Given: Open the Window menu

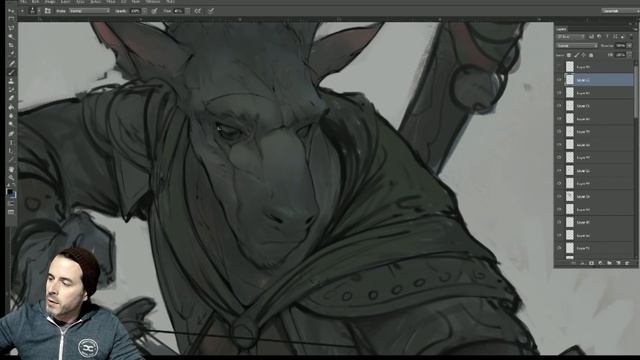Looking at the screenshot, I should (152, 2).
